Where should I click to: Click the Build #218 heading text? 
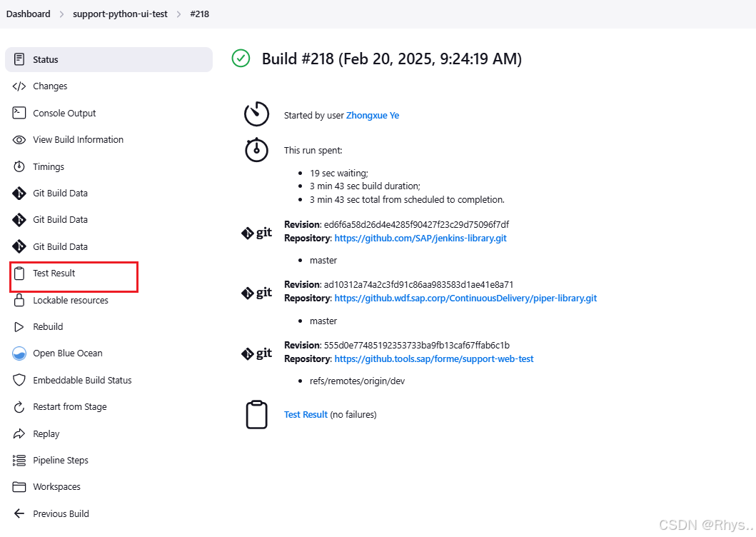point(391,59)
